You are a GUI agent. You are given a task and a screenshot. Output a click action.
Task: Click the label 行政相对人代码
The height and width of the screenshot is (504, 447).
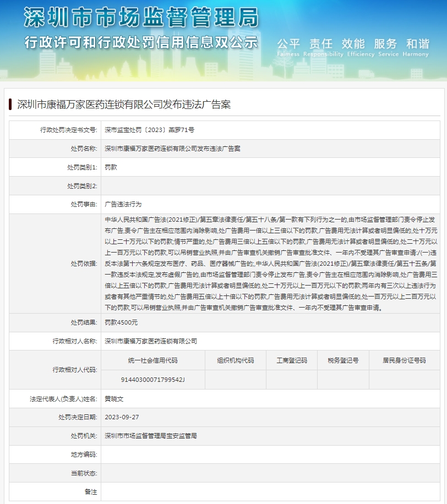75,370
